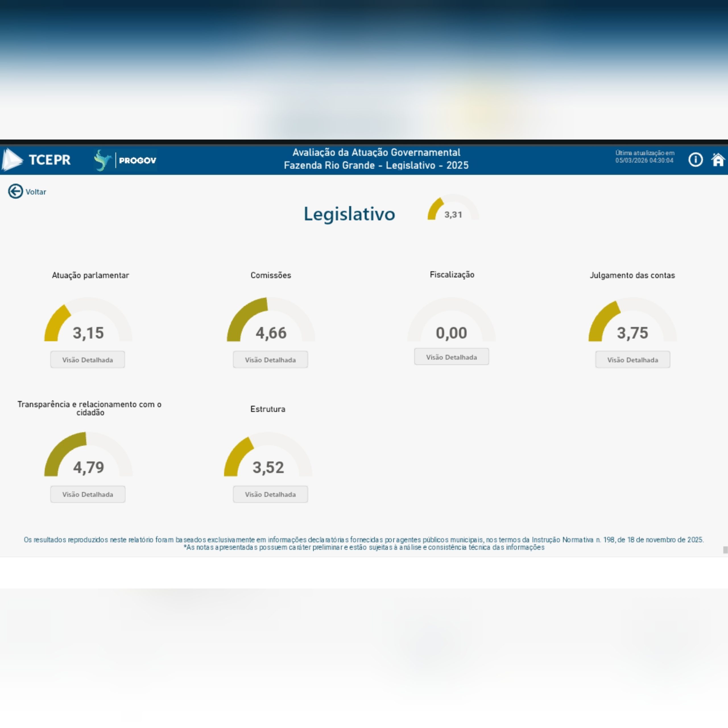Screen dimensions: 728x728
Task: Open Visão Detalhada for Comissões
Action: (x=270, y=359)
